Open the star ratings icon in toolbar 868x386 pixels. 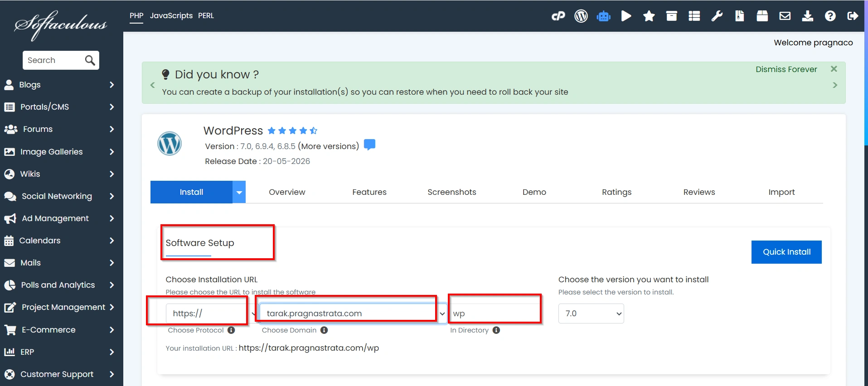[x=649, y=16]
